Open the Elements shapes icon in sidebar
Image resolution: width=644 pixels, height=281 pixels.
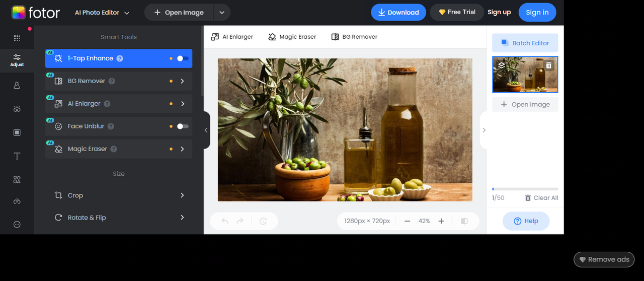[17, 180]
